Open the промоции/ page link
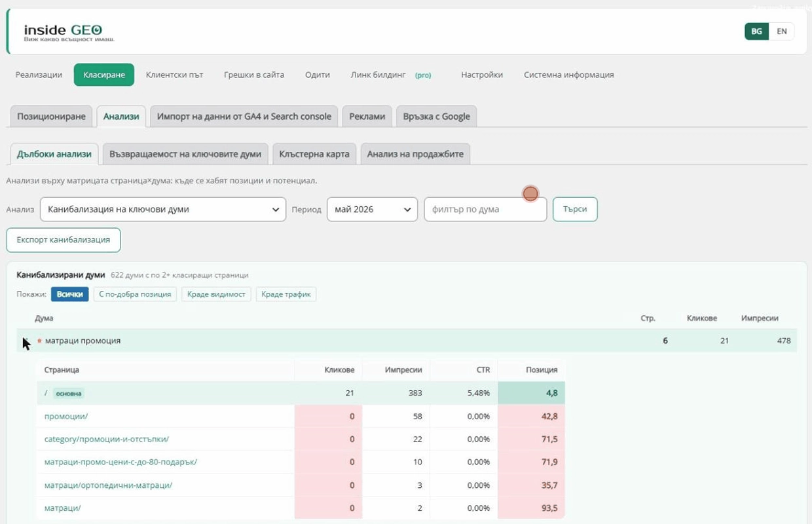Screen dimensions: 812x524 click(x=66, y=416)
